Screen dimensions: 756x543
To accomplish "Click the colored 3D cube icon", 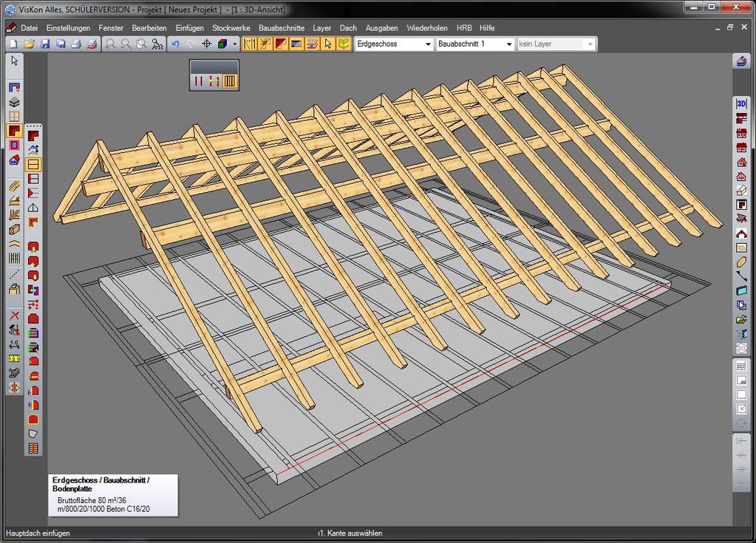I will point(222,44).
